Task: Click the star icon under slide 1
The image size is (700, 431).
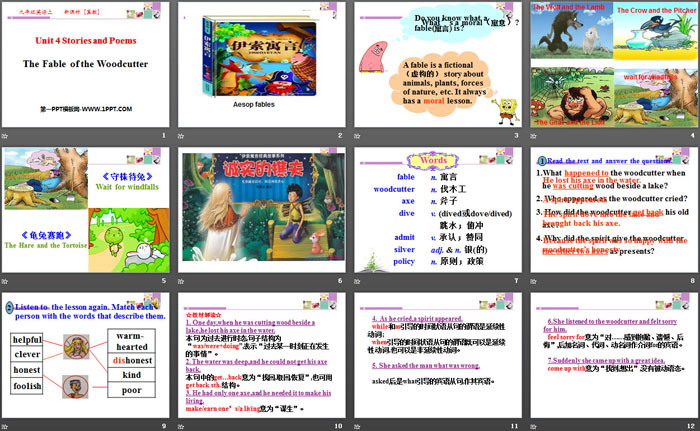Action: 5,136
